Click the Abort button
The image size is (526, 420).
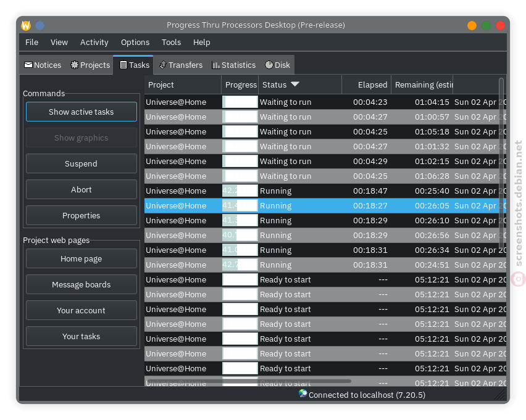(81, 189)
